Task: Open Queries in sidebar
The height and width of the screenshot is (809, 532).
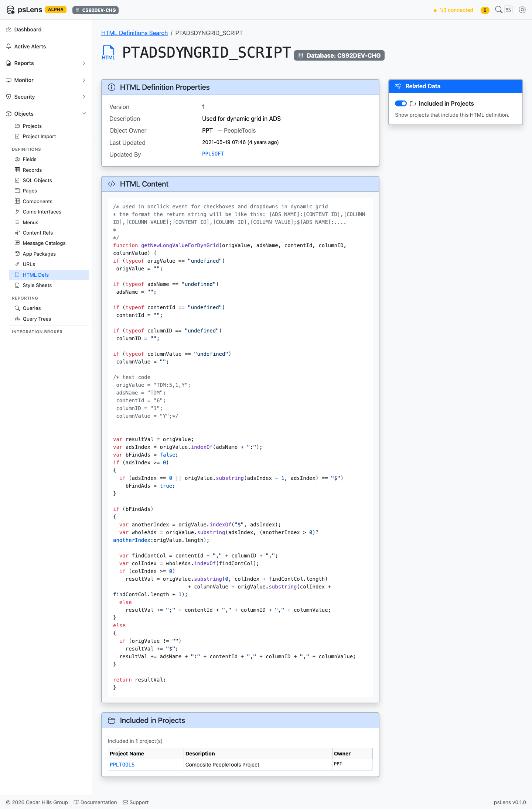Action: point(49,308)
